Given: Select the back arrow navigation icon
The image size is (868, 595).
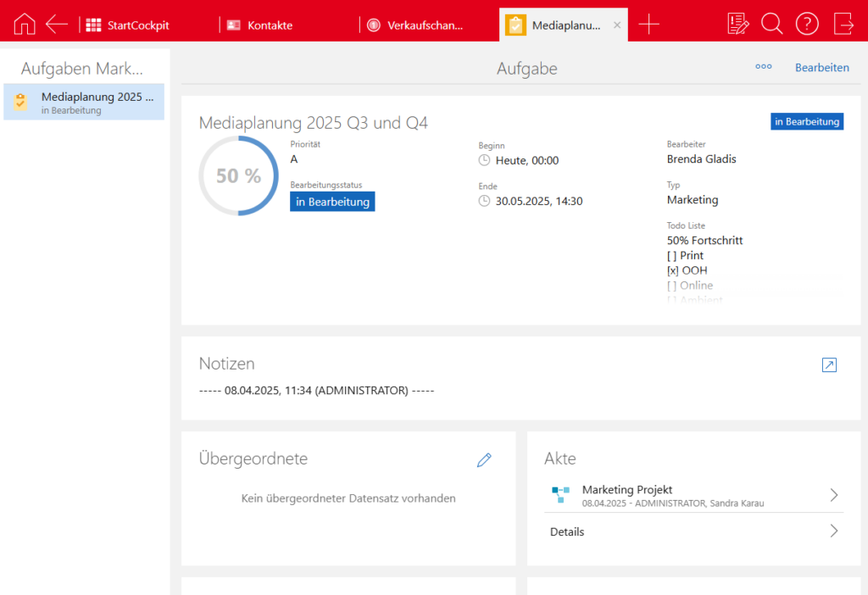Looking at the screenshot, I should point(56,23).
